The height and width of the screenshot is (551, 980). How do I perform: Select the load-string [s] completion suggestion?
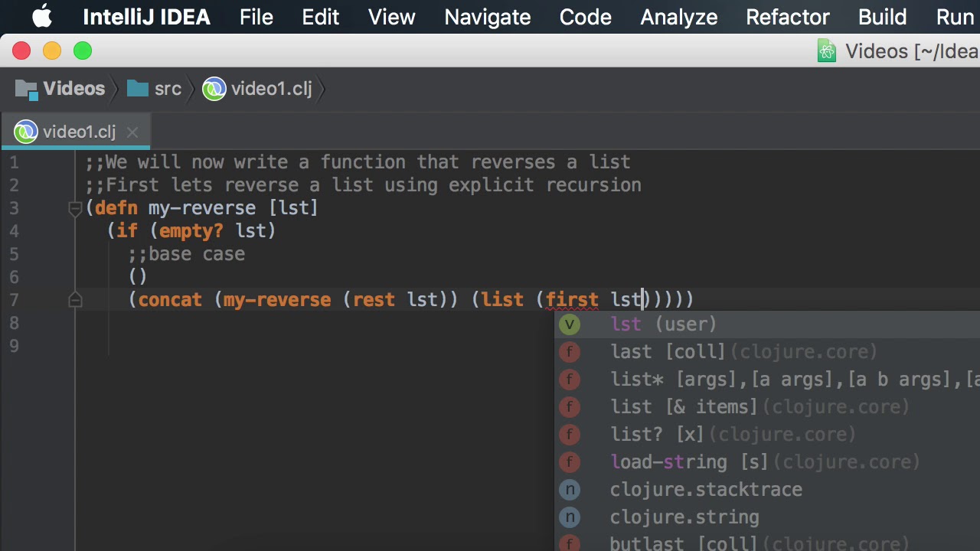(767, 462)
